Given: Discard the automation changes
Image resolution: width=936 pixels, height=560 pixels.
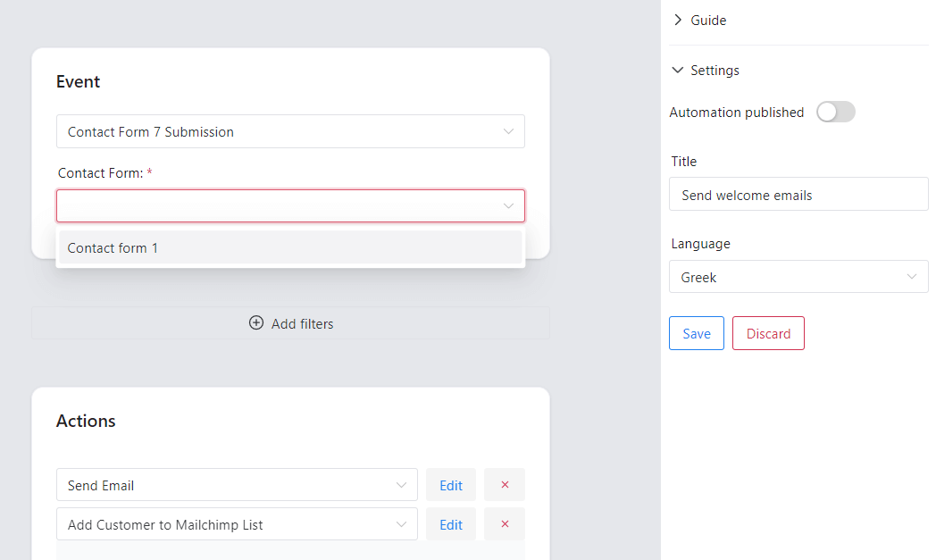Looking at the screenshot, I should coord(768,333).
